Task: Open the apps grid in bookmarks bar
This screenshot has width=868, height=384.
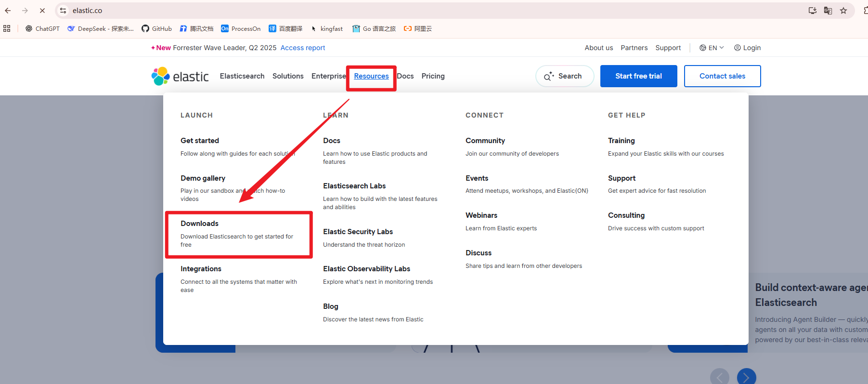Action: click(x=7, y=28)
